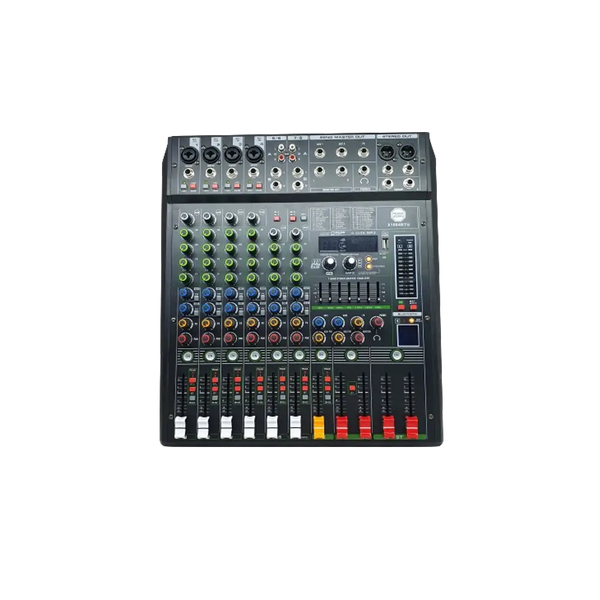Click the left white RCA jack
Screen dimensions: 600x600
pos(282,147)
